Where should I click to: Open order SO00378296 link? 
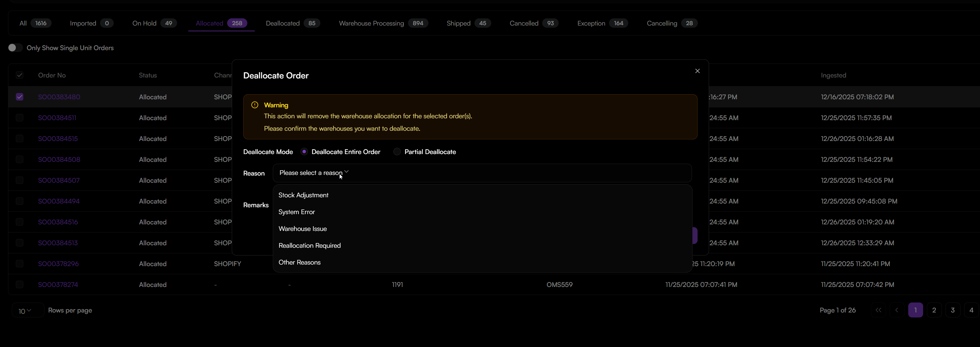click(x=58, y=264)
